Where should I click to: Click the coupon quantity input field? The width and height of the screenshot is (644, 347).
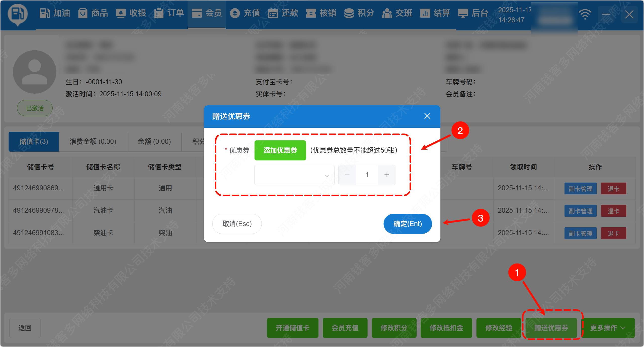367,175
